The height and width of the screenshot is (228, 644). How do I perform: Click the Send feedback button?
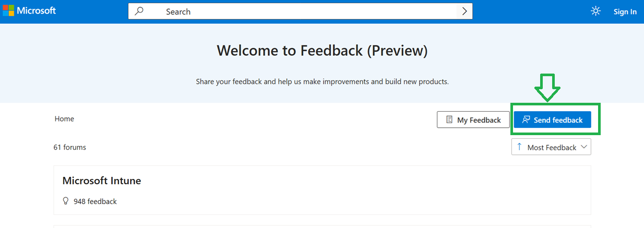point(552,119)
